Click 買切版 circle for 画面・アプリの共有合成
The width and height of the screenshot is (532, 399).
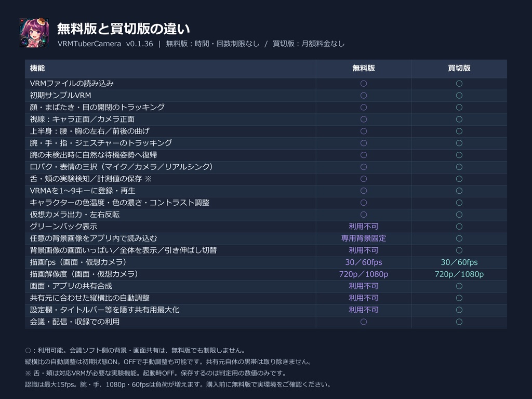[459, 286]
